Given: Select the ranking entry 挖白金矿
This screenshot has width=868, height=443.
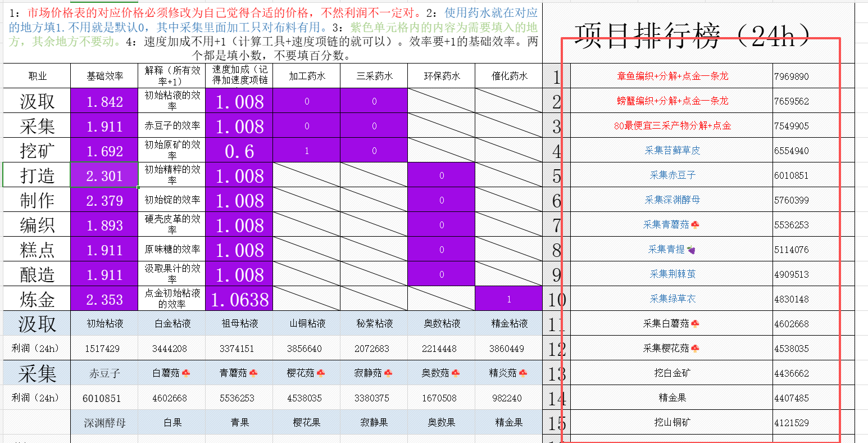Looking at the screenshot, I should [x=672, y=373].
